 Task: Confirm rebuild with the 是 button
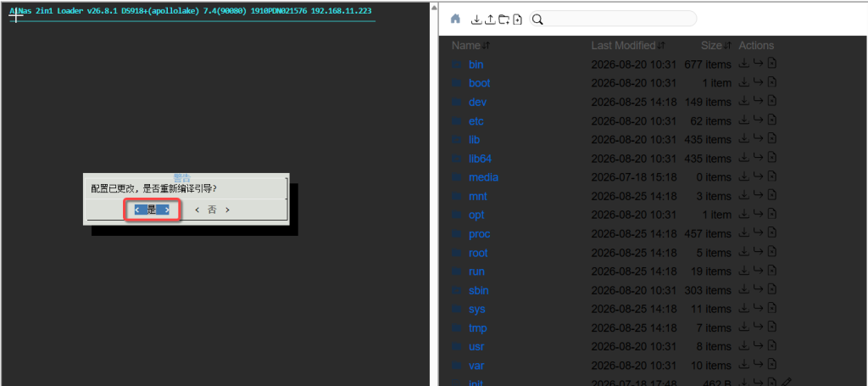pos(152,210)
